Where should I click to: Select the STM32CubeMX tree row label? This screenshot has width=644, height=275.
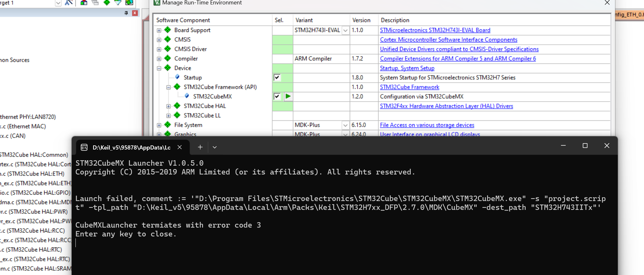(212, 96)
